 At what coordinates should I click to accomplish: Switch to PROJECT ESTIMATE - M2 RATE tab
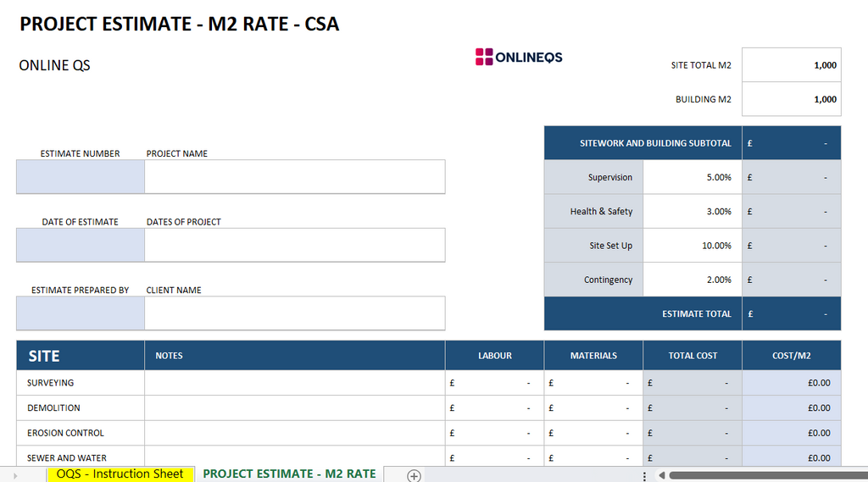(289, 474)
